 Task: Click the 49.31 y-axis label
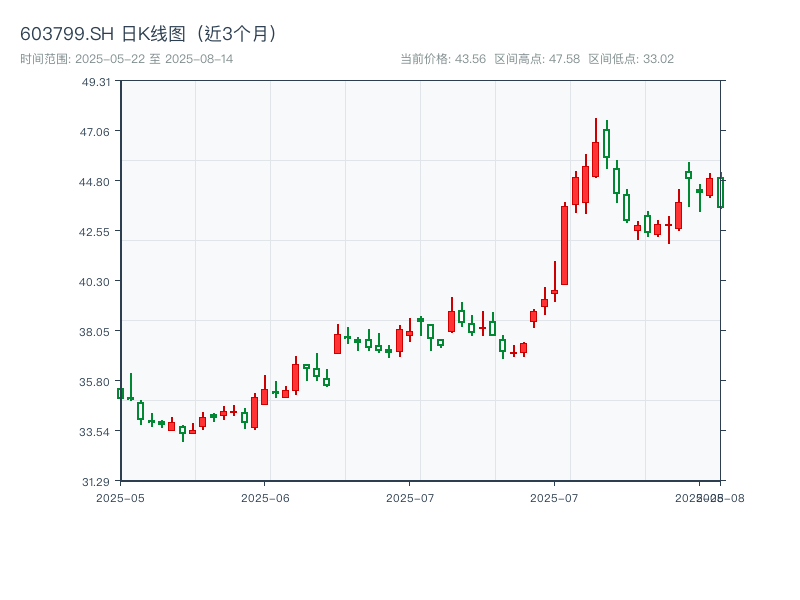point(96,82)
